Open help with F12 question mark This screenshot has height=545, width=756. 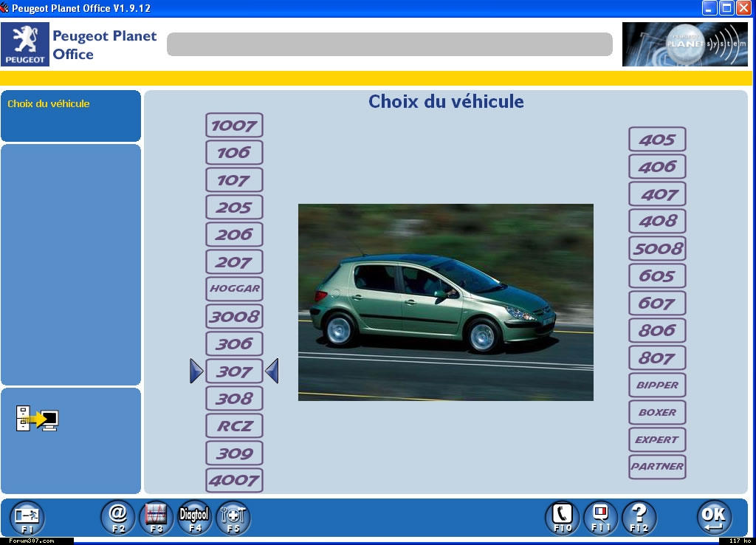639,518
